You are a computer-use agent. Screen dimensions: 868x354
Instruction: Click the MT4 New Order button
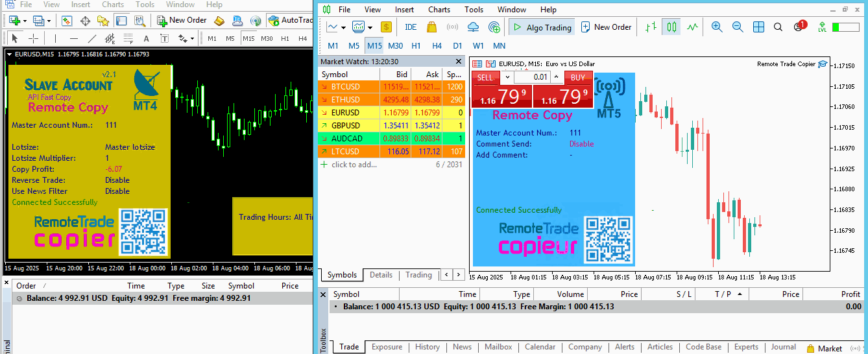pos(182,20)
